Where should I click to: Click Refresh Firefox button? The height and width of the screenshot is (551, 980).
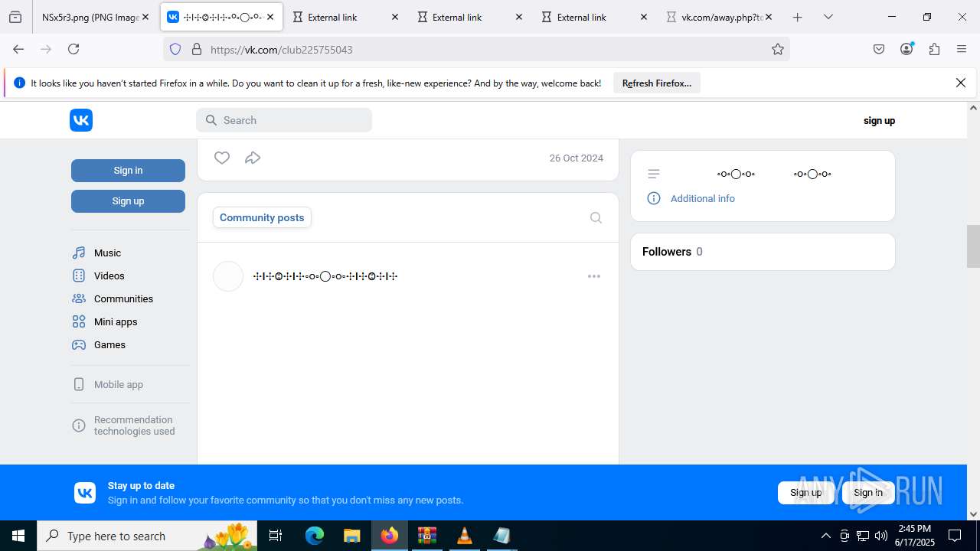coord(657,83)
